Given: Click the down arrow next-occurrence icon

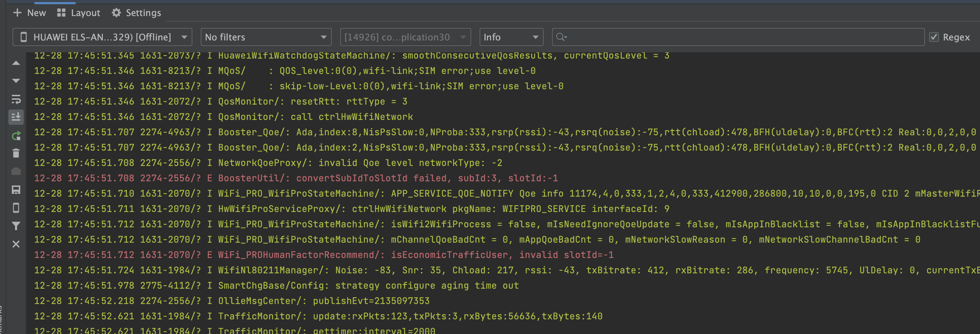Looking at the screenshot, I should coord(16,81).
